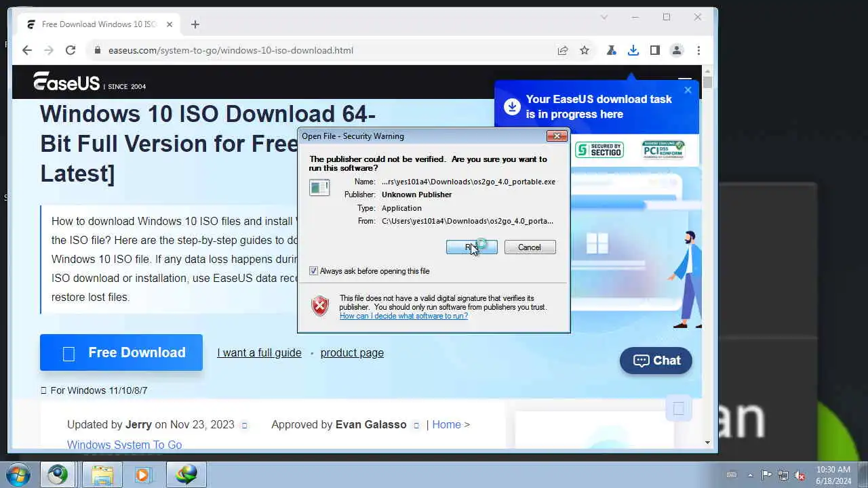Open the 'I want a full guide' link
Screen dimensions: 868x488
point(259,352)
